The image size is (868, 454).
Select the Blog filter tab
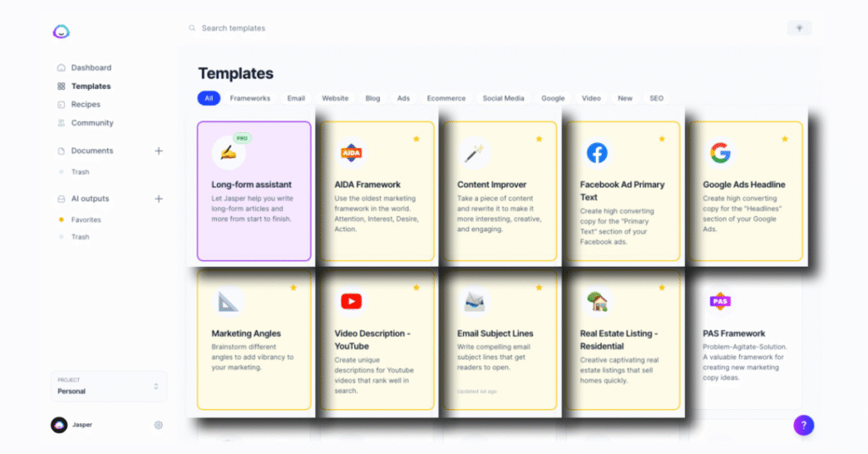pos(373,98)
